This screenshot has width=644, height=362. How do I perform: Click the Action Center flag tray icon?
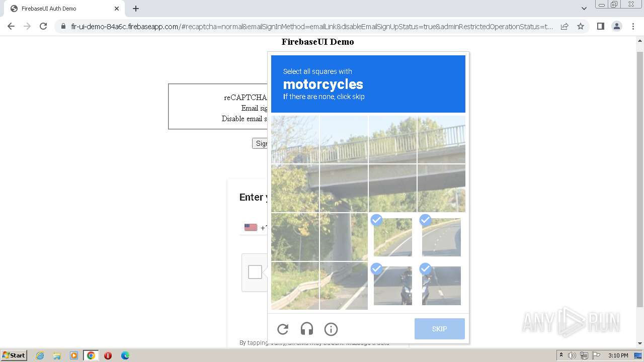pos(596,355)
